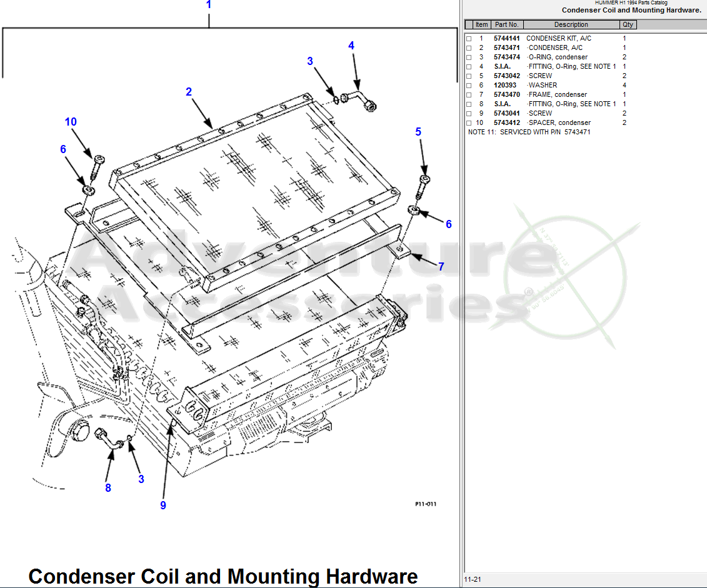707x588 pixels.
Task: Click callout number 8 lower fitting label
Action: click(x=108, y=488)
